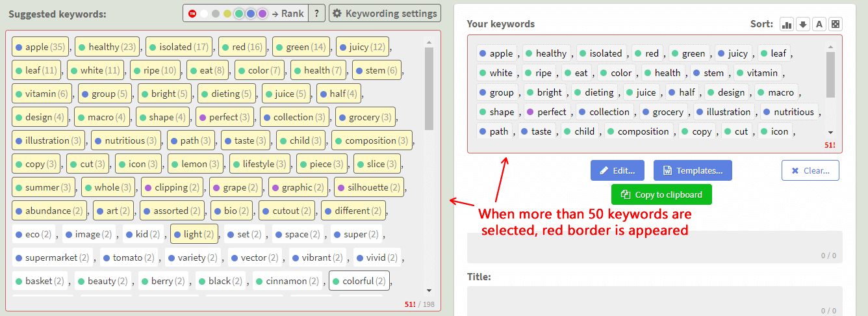Clear all selected keywords
The height and width of the screenshot is (316, 868).
[x=810, y=170]
